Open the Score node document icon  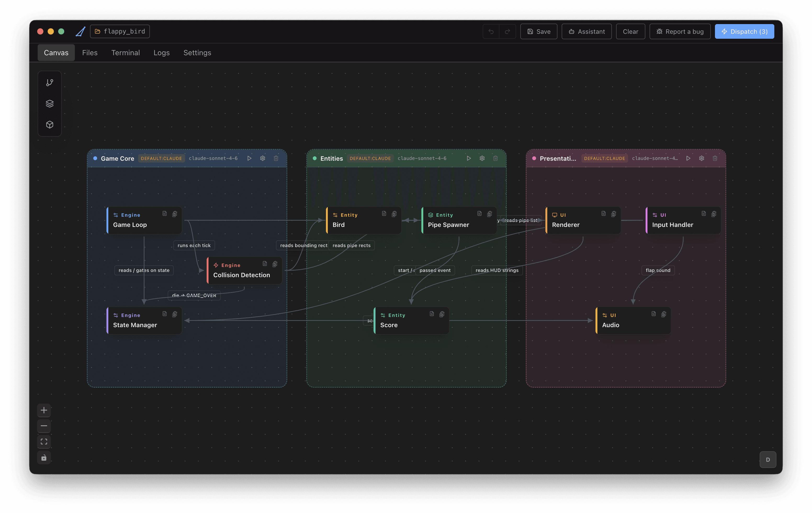coord(432,314)
